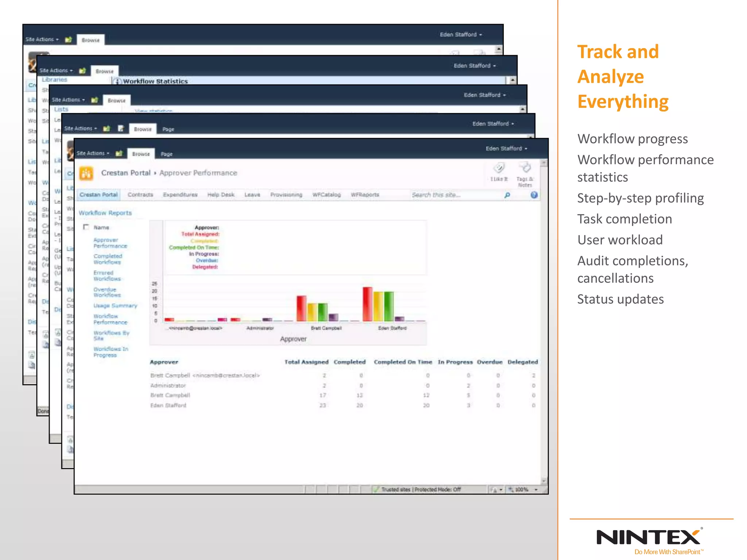
Task: Open the WFCatalog navigation tab
Action: click(x=327, y=195)
